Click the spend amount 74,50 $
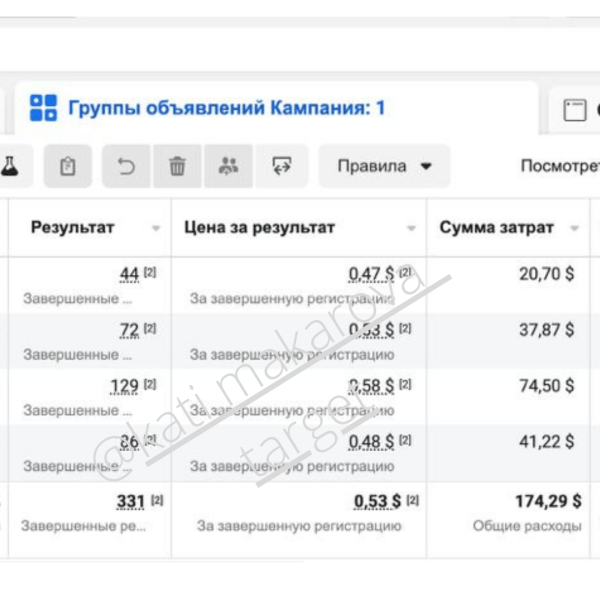 point(546,386)
